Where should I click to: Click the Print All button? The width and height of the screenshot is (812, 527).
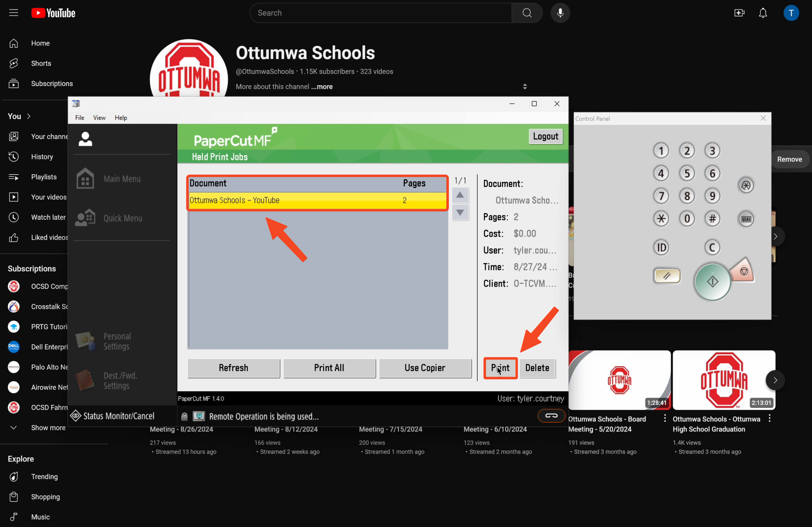pos(329,368)
